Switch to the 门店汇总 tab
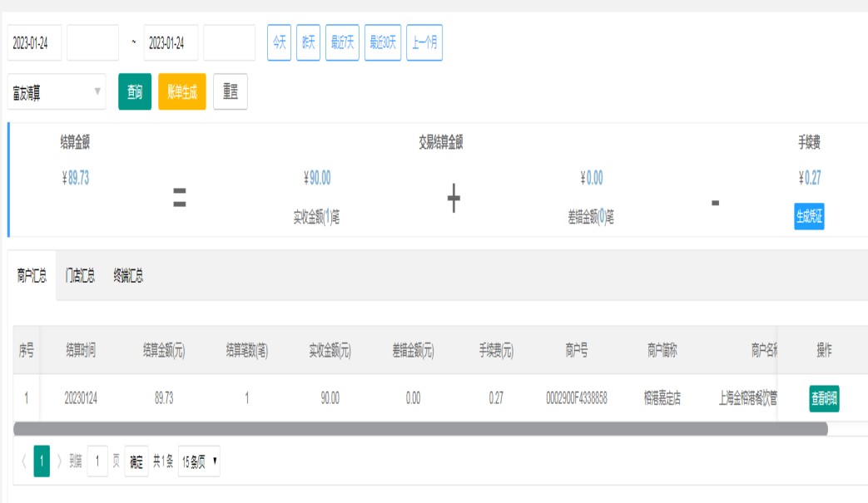The height and width of the screenshot is (503, 868). (80, 276)
